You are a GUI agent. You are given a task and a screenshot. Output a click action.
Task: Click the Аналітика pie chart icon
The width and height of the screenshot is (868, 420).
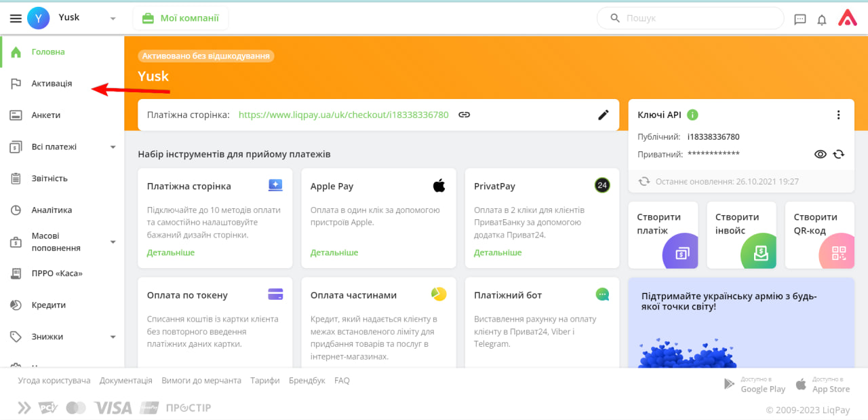16,210
